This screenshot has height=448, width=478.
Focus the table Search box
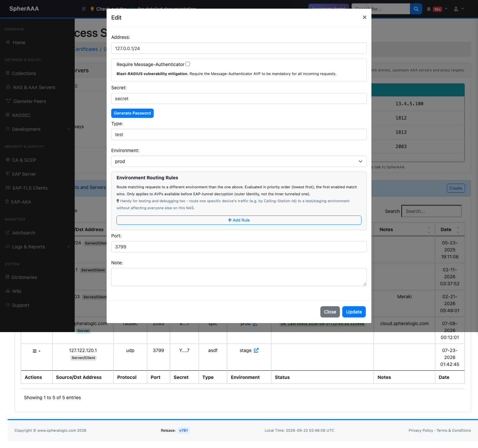click(x=432, y=211)
